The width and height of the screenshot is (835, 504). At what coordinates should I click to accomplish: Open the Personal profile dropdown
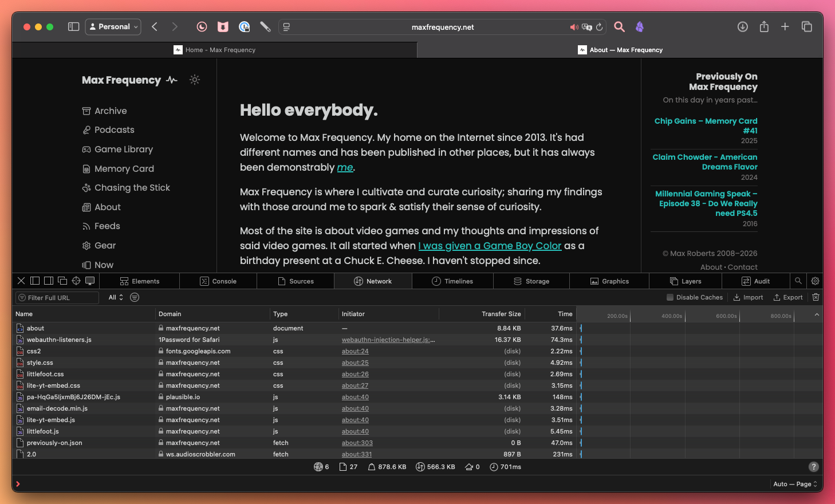(113, 27)
